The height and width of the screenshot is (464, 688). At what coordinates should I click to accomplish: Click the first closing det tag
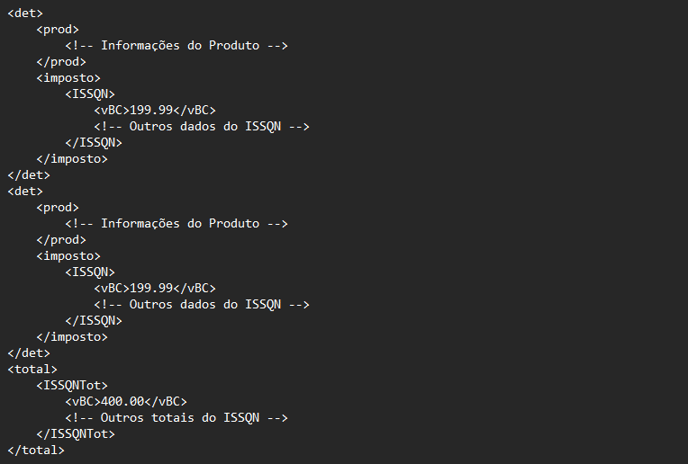point(29,175)
